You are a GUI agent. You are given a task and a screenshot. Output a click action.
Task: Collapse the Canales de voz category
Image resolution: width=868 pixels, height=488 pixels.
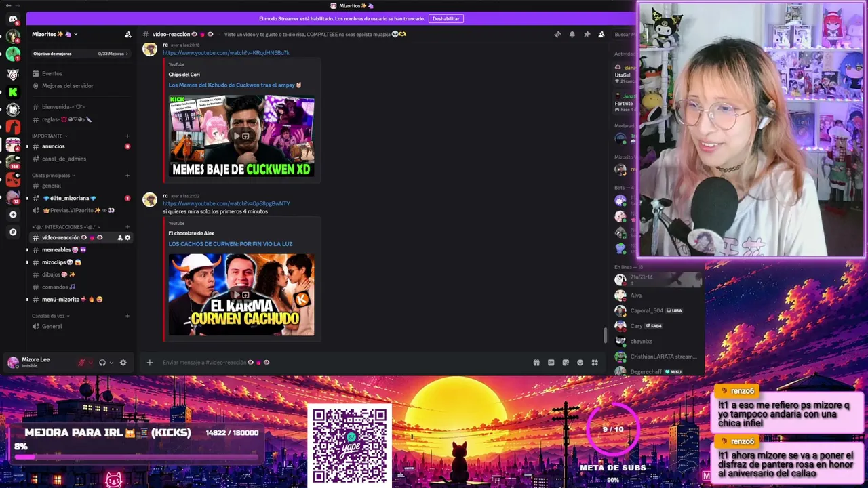pos(51,316)
